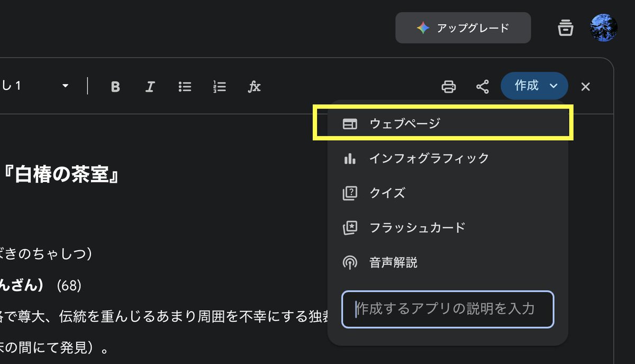635x364 pixels.
Task: Toggle italic formatting
Action: [x=150, y=87]
